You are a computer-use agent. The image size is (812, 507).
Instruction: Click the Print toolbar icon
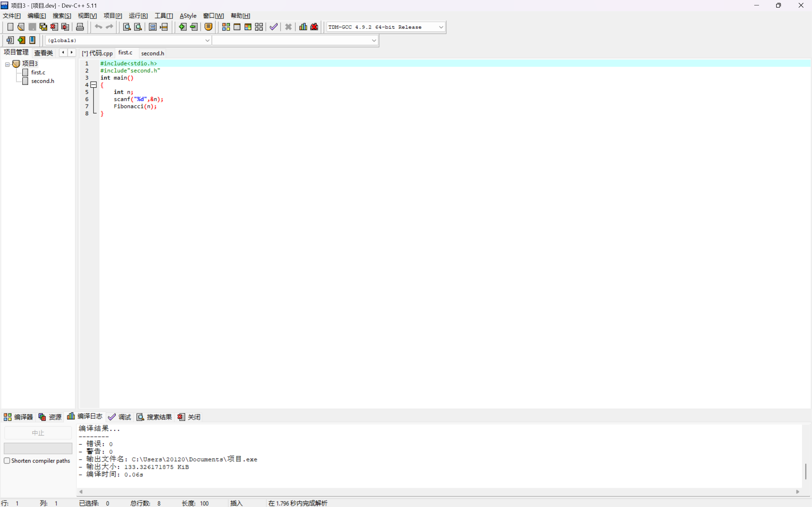[80, 27]
